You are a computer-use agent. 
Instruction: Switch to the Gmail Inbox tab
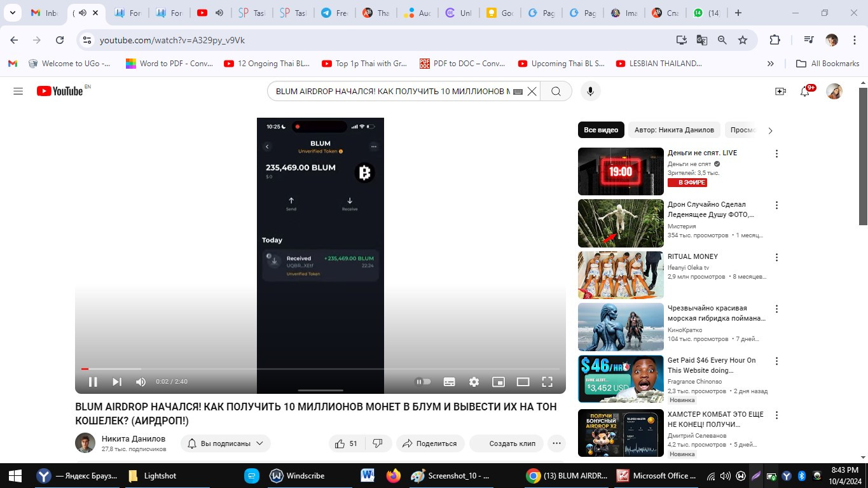click(x=45, y=13)
